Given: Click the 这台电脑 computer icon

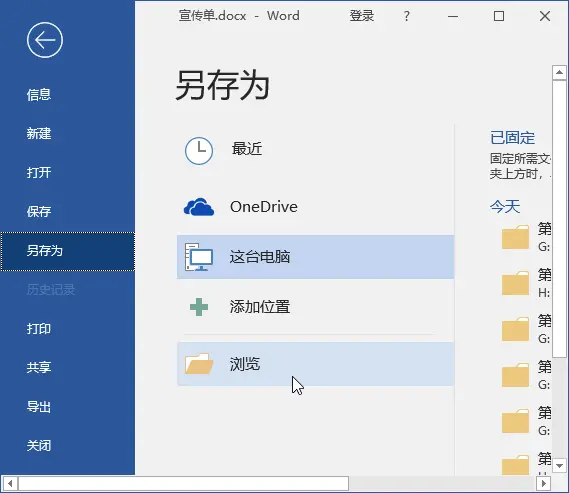Looking at the screenshot, I should (199, 257).
